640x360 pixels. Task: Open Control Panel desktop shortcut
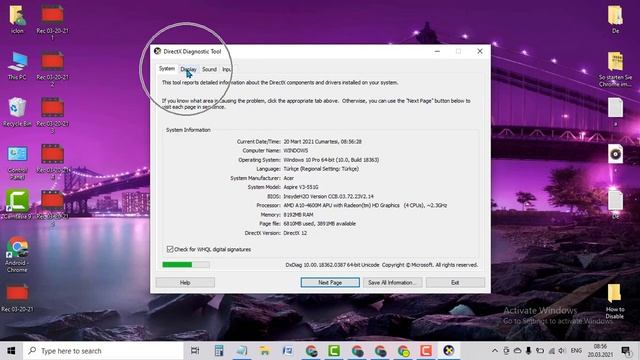click(x=17, y=162)
